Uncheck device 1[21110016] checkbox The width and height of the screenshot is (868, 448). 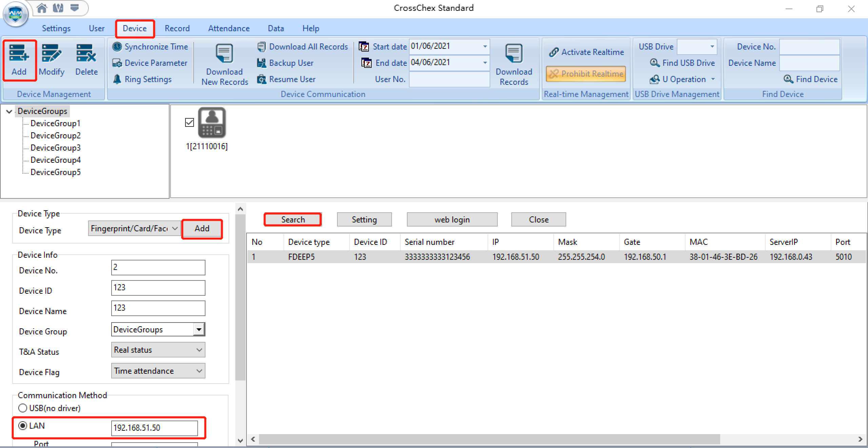coord(190,122)
